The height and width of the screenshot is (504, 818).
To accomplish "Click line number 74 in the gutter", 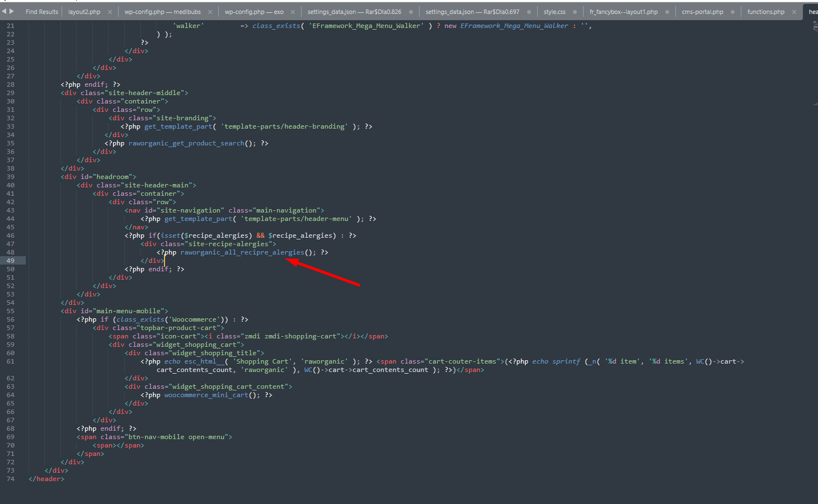I will (x=11, y=479).
